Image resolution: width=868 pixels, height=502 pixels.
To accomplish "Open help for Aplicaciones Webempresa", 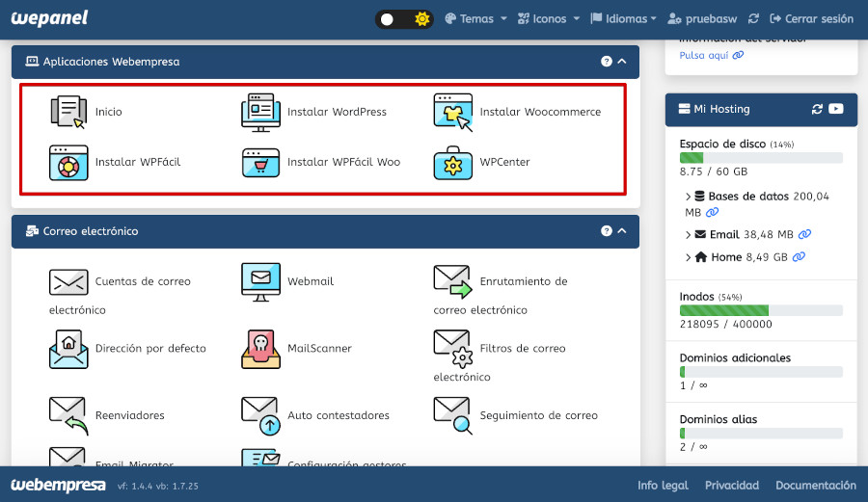I will 607,62.
